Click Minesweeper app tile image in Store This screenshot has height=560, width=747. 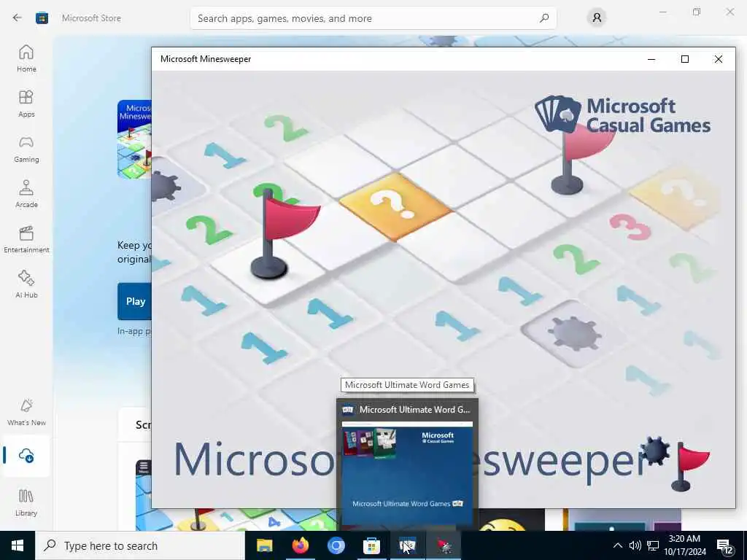134,139
